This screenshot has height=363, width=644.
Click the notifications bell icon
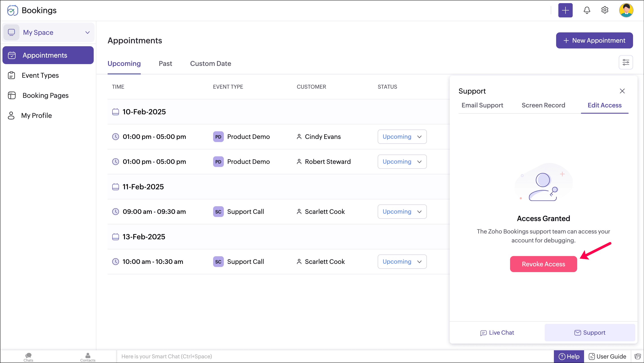coord(587,10)
